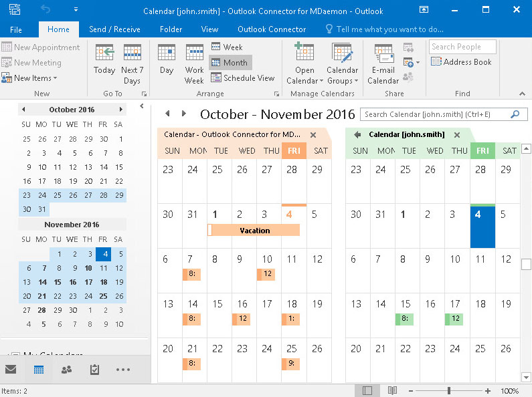Open Quick Access Toolbar customize dropdown
Screen dimensions: 532x397
[76, 9]
